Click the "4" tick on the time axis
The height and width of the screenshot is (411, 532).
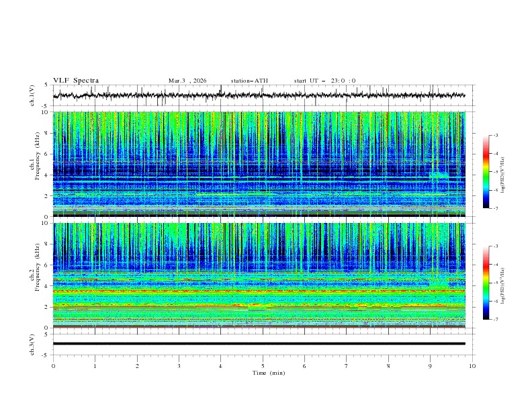[x=220, y=366]
